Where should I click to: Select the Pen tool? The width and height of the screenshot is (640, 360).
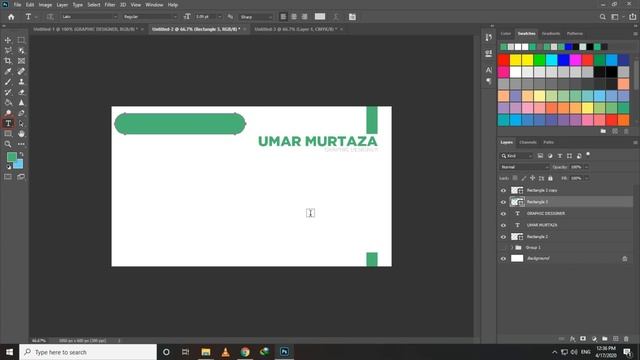[21, 113]
